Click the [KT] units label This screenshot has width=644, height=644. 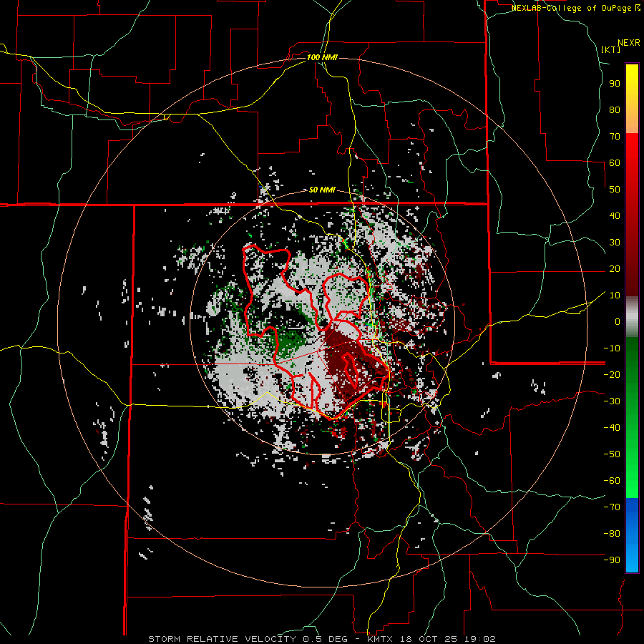pos(611,49)
